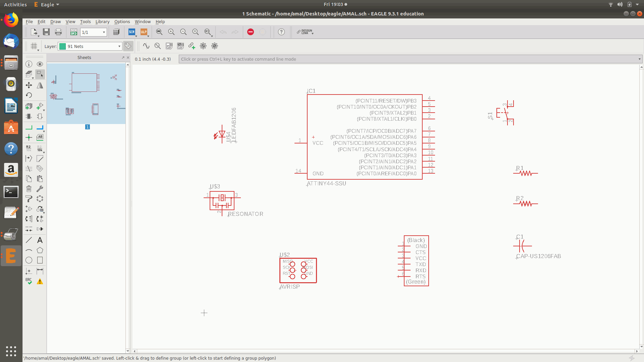This screenshot has height=362, width=644.
Task: Toggle the Group selection tool
Action: coord(40,74)
